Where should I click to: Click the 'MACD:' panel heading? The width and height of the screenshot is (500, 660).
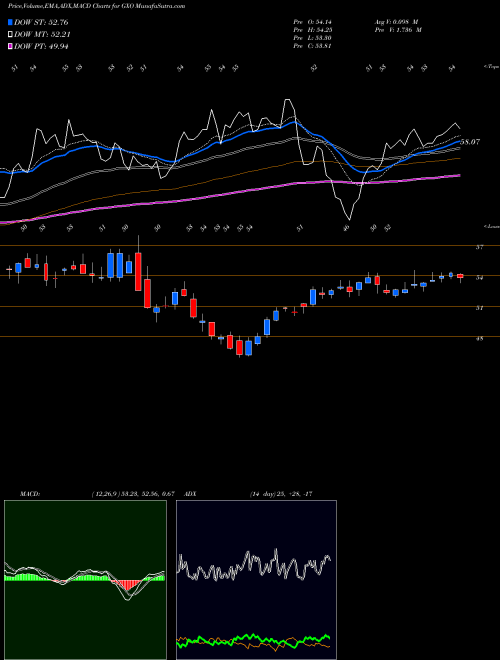coord(30,494)
